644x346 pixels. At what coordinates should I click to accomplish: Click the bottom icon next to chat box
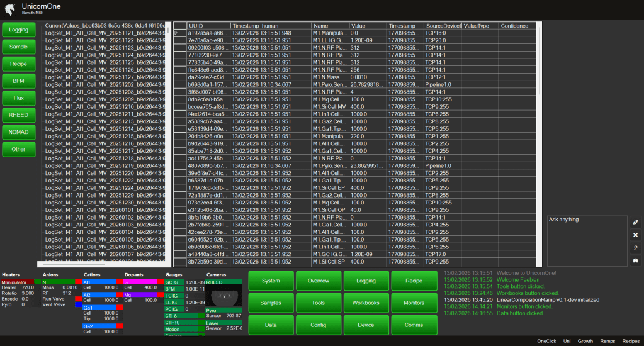(x=635, y=260)
